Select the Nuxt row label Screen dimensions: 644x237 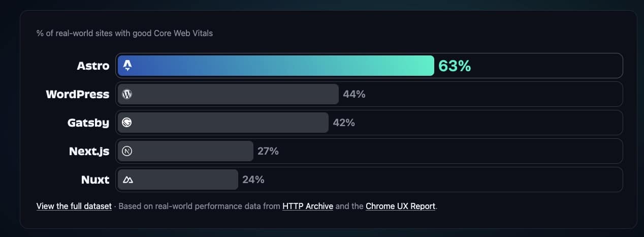click(95, 180)
